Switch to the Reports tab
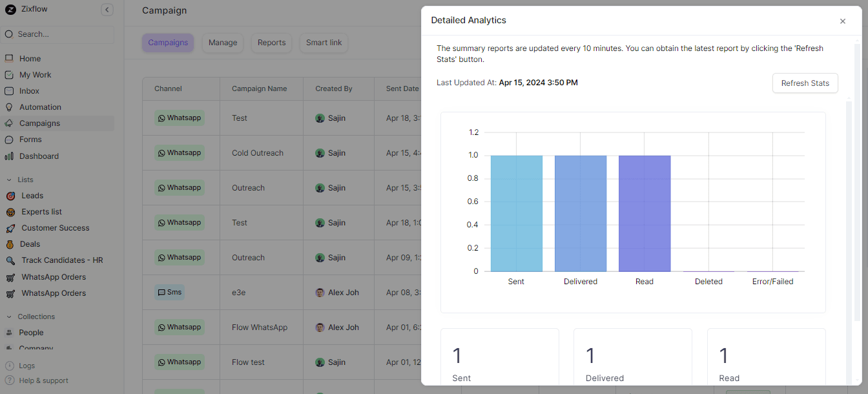The image size is (868, 394). [271, 43]
